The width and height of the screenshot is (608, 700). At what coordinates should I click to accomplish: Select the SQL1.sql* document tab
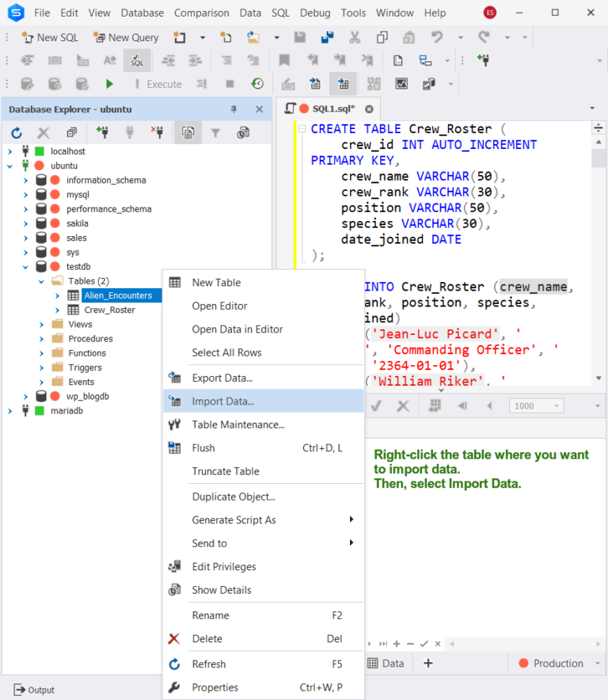(x=329, y=109)
